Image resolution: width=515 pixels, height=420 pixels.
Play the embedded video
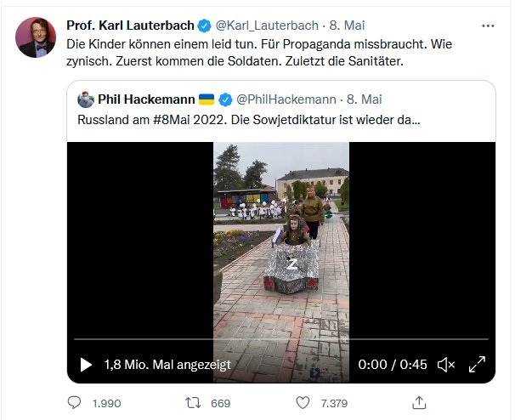[x=86, y=365]
